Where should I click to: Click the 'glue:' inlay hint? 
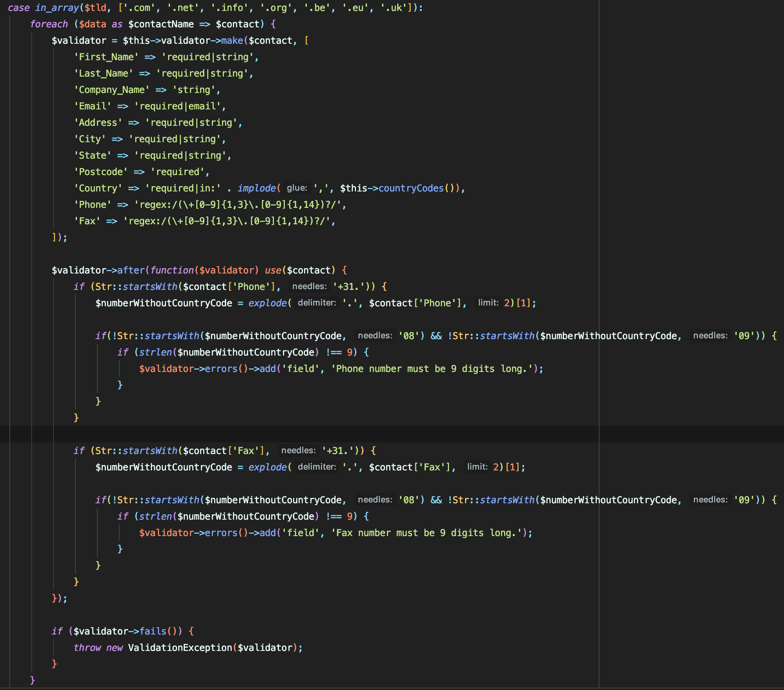coord(297,188)
